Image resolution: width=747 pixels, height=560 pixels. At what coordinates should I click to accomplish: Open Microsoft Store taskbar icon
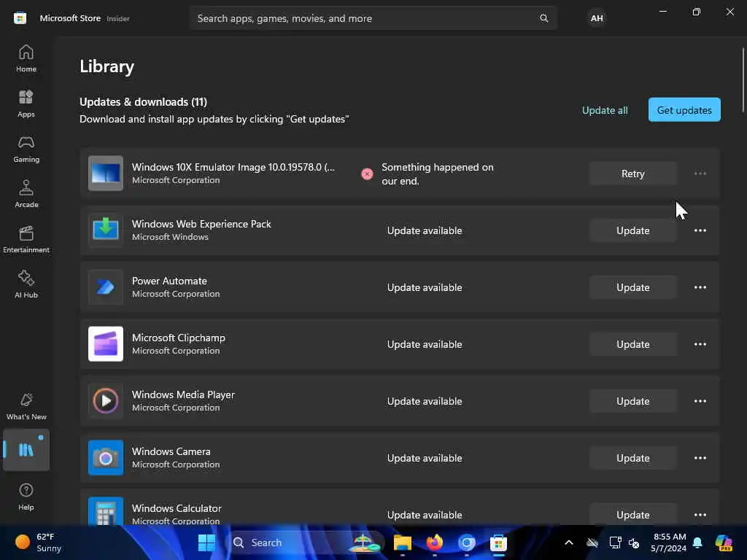click(498, 542)
